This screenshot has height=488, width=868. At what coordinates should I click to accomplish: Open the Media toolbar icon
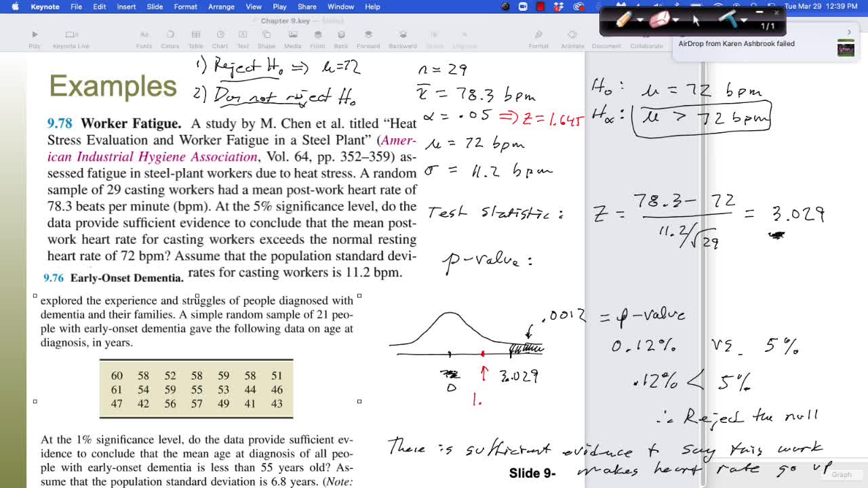point(292,39)
